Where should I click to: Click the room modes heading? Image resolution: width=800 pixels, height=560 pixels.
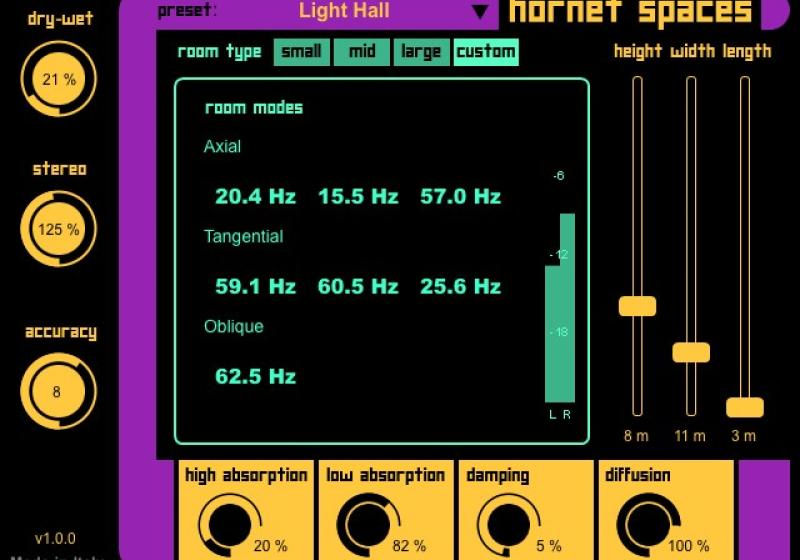point(254,108)
